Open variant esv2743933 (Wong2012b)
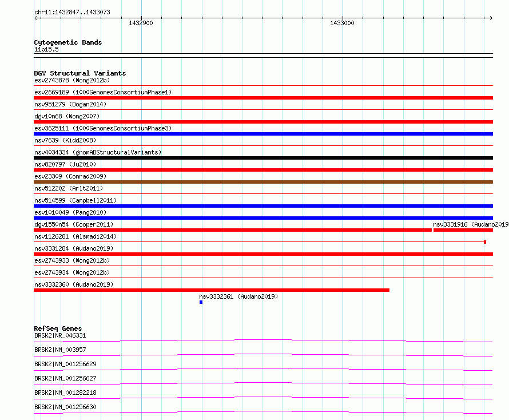Image resolution: width=509 pixels, height=420 pixels. click(x=72, y=260)
